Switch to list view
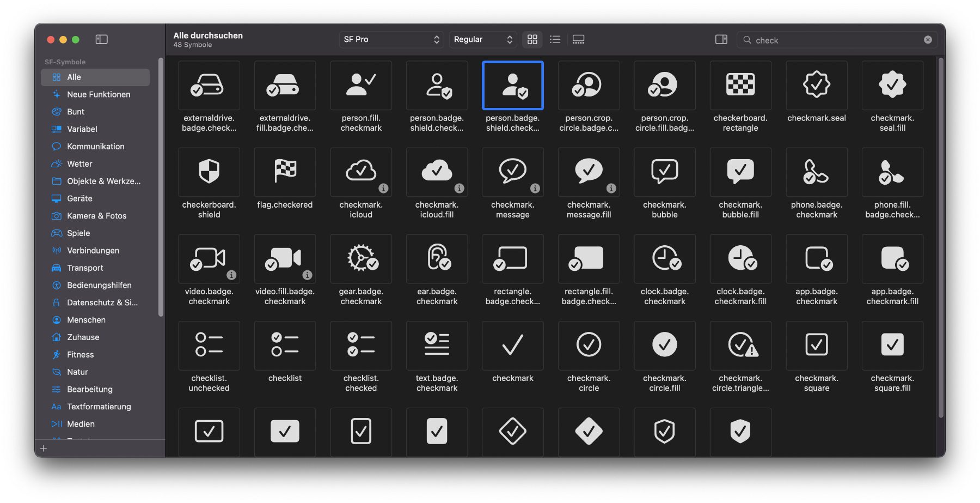Image resolution: width=980 pixels, height=503 pixels. (x=555, y=39)
